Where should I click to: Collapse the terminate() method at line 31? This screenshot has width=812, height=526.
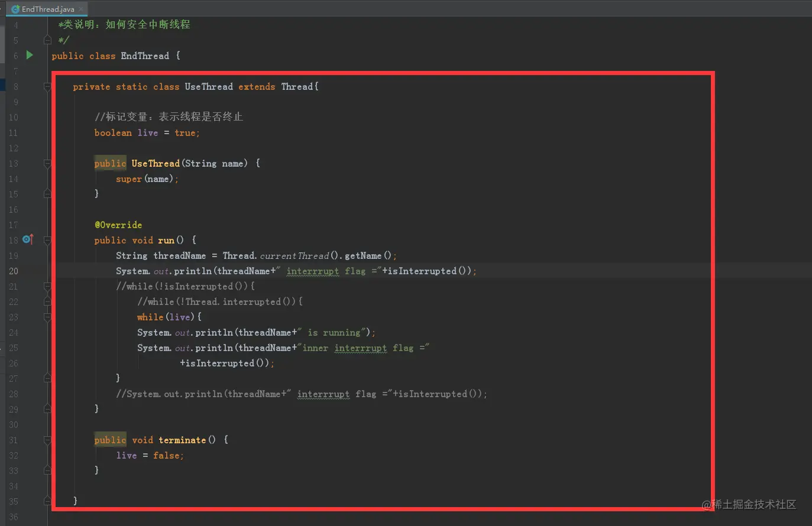click(x=47, y=440)
